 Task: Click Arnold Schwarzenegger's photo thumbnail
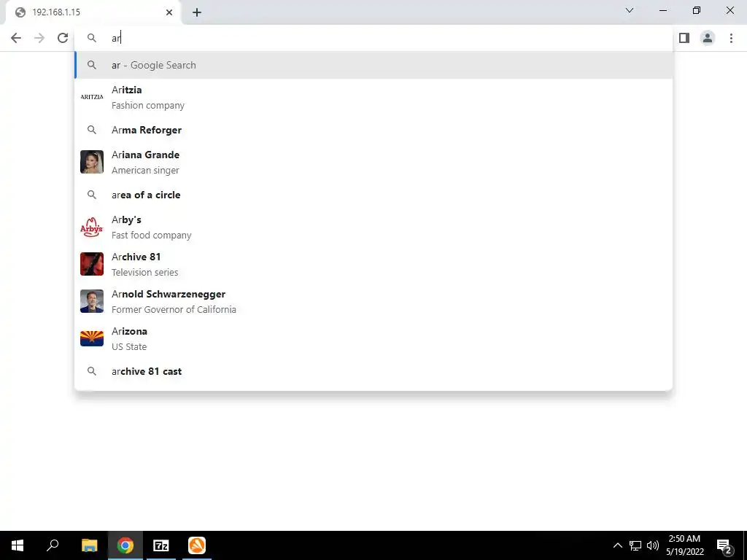coord(92,301)
